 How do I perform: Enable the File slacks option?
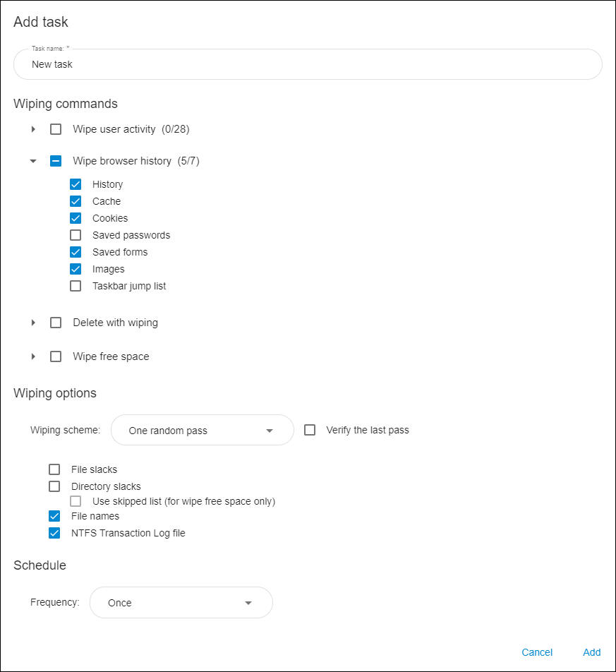click(x=54, y=469)
